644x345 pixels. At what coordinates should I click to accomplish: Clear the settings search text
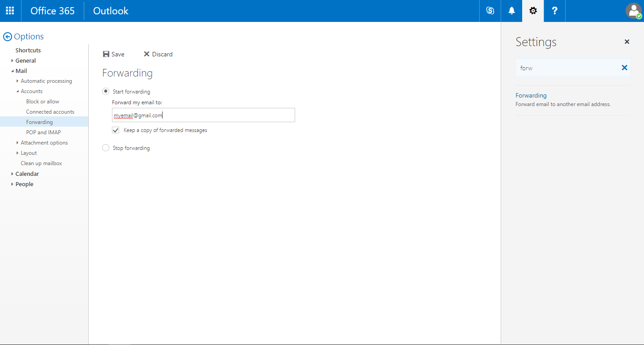tap(624, 68)
